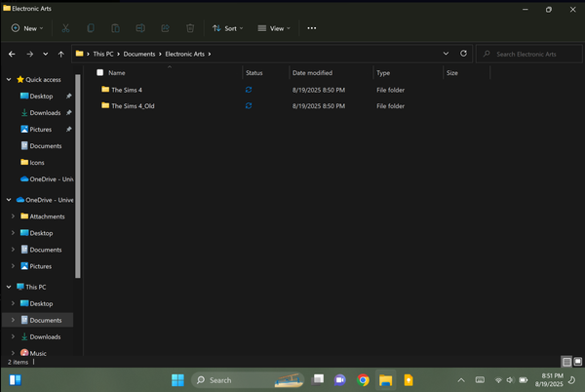The width and height of the screenshot is (585, 392).
Task: Sort by the Date modified column header
Action: (312, 73)
